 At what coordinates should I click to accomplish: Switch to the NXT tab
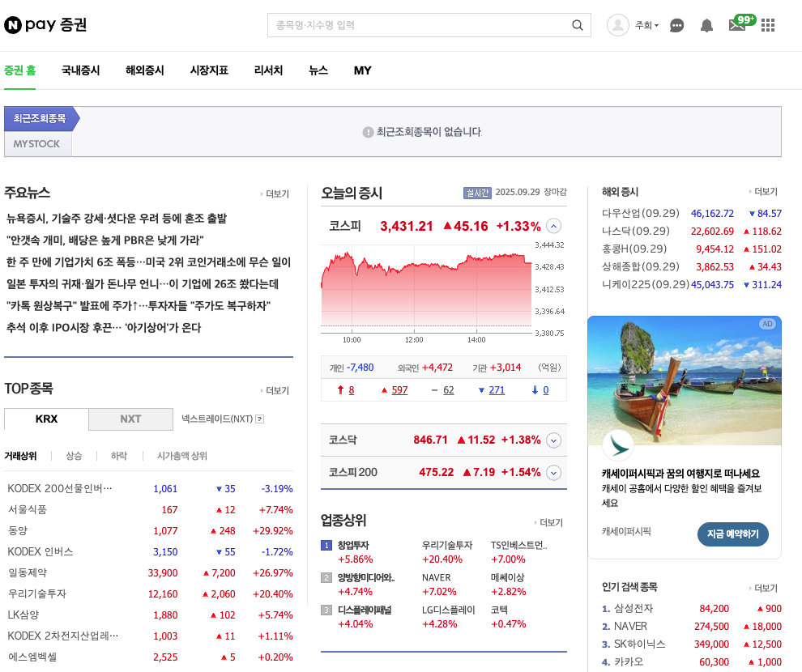130,419
